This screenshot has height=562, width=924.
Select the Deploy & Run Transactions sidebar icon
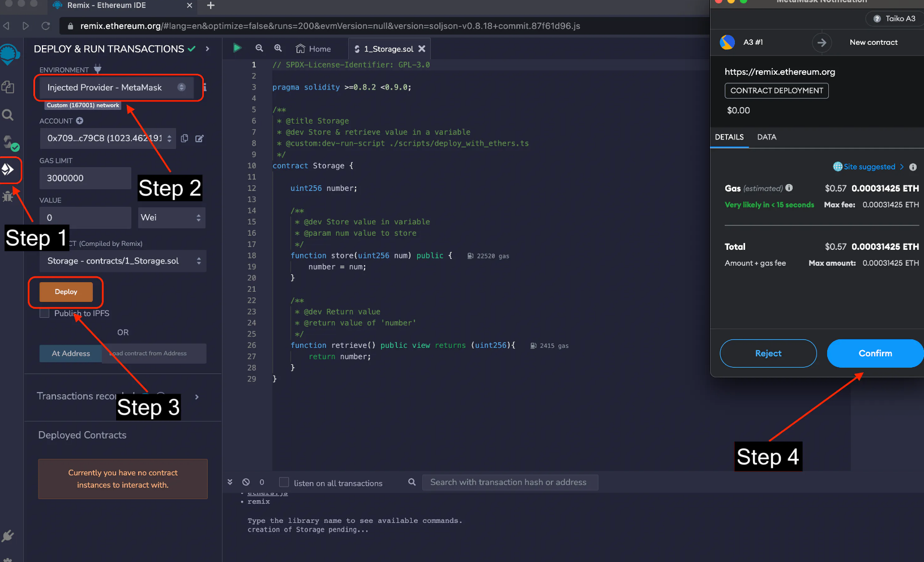coord(8,169)
